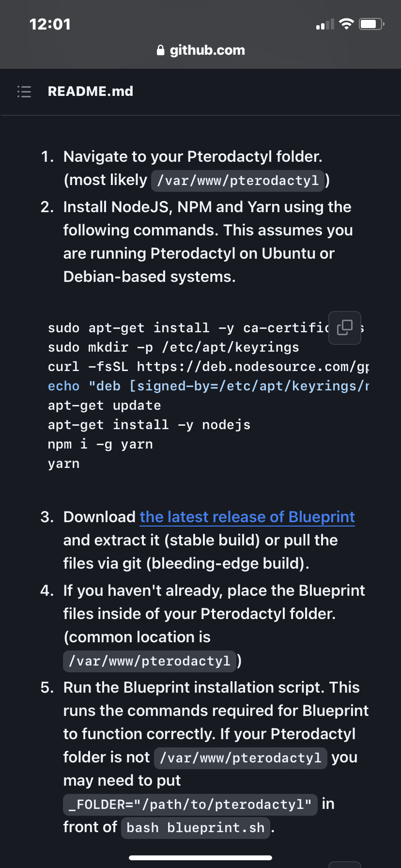This screenshot has height=868, width=401.
Task: Select the /var/www/pterodactyl code in step 1
Action: tap(238, 181)
